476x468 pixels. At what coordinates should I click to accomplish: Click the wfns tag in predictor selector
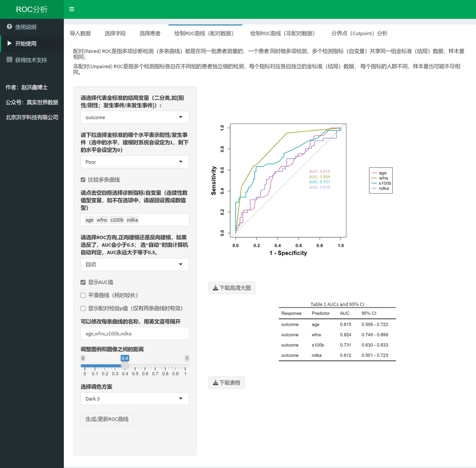click(x=102, y=220)
